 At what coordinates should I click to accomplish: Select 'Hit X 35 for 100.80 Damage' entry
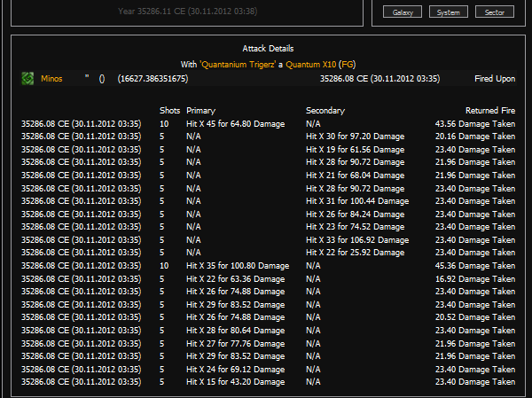pos(238,266)
